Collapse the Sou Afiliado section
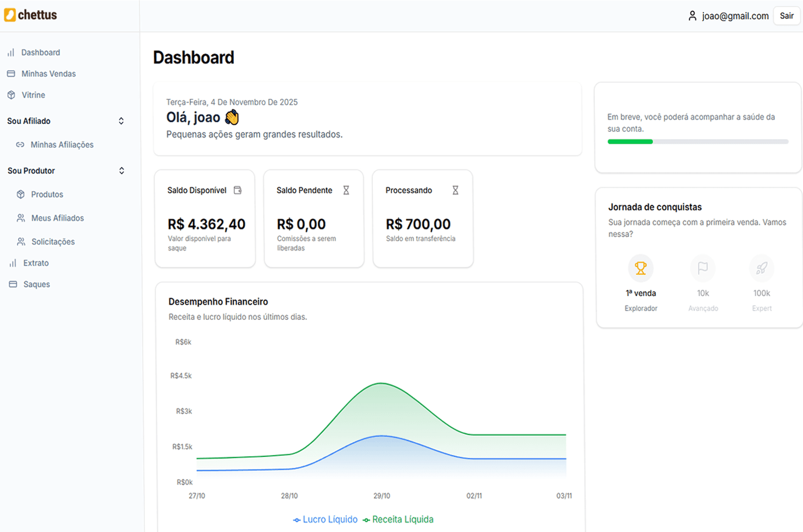 pos(120,121)
